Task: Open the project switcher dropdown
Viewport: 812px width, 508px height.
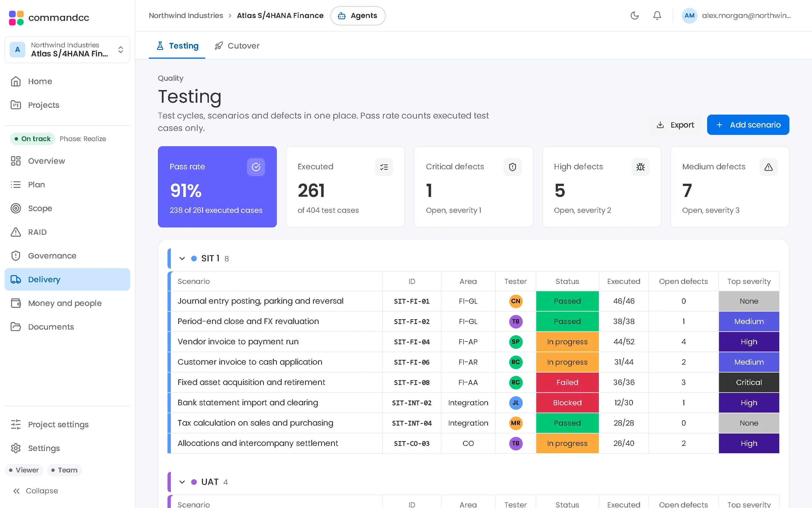Action: [x=67, y=50]
